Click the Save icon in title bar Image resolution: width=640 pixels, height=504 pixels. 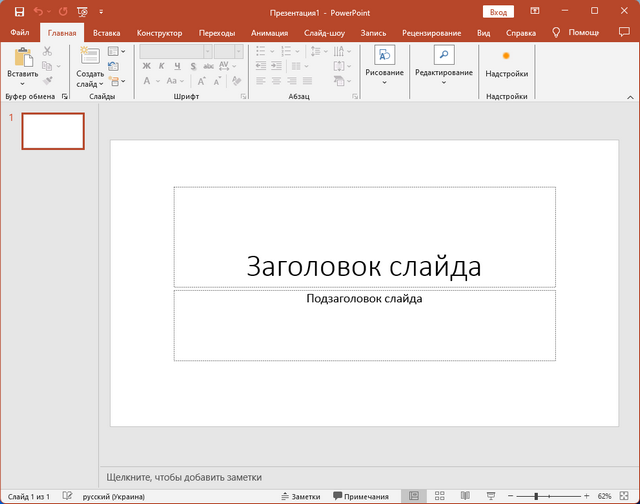click(x=17, y=11)
